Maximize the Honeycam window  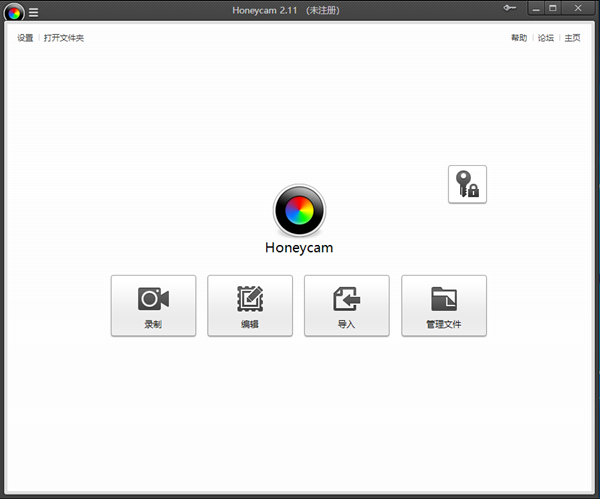click(553, 8)
